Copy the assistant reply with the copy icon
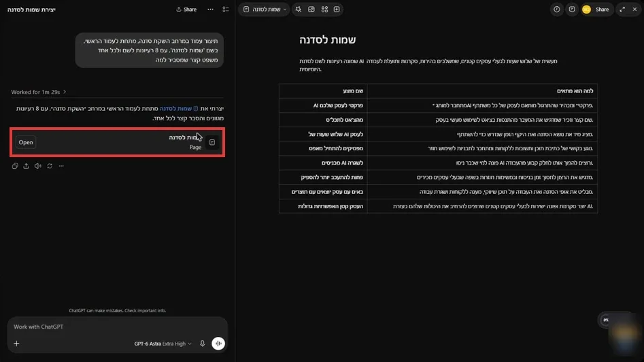 [x=15, y=166]
